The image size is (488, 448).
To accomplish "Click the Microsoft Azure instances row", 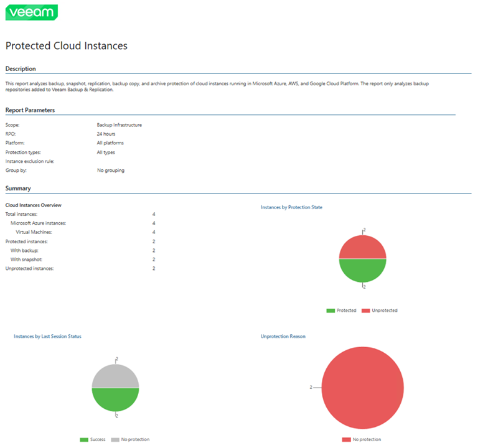I will click(38, 223).
